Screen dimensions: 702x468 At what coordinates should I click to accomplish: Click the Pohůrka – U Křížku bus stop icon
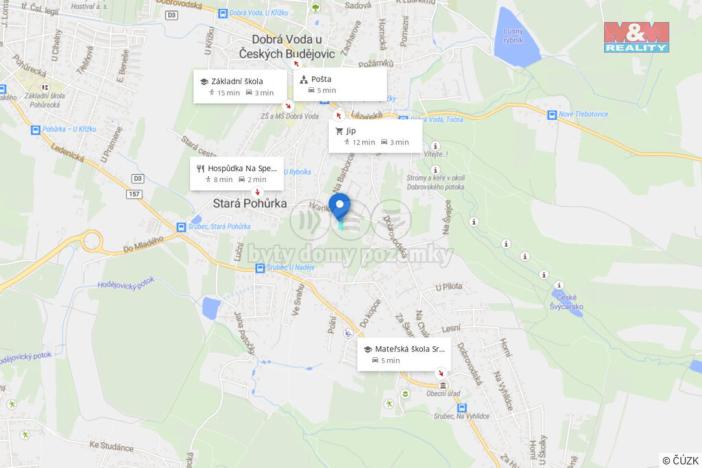coord(35,130)
